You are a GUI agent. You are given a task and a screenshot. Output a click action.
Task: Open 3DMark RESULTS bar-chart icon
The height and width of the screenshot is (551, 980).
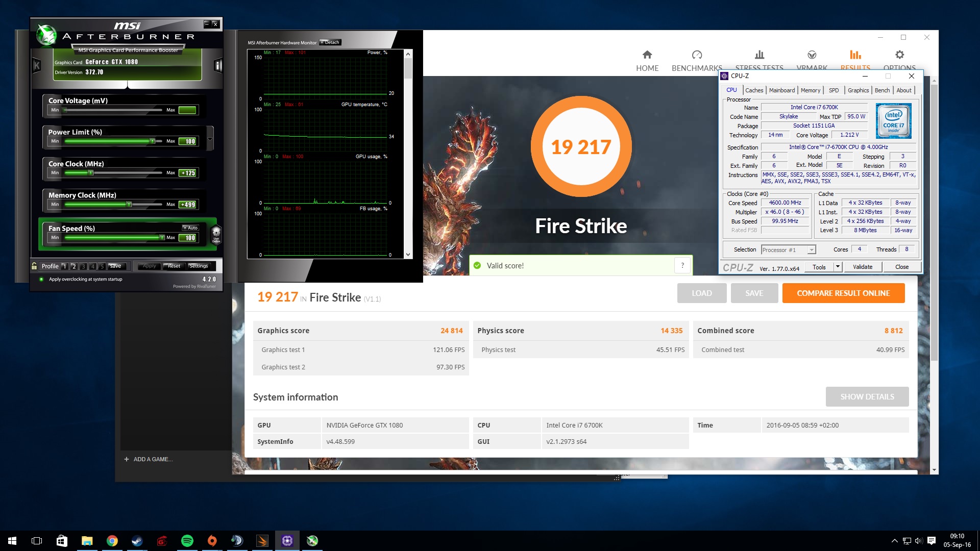point(855,55)
